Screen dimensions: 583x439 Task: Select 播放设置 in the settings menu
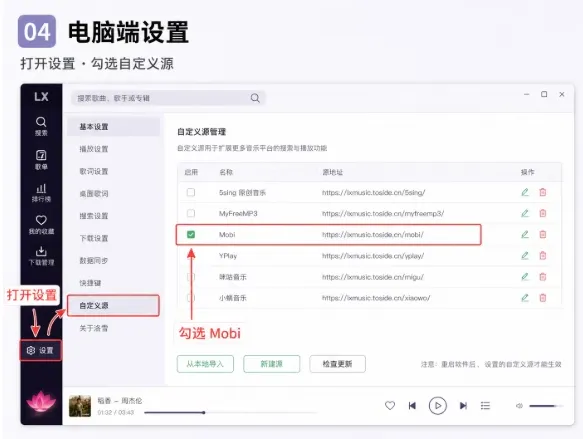coord(94,149)
